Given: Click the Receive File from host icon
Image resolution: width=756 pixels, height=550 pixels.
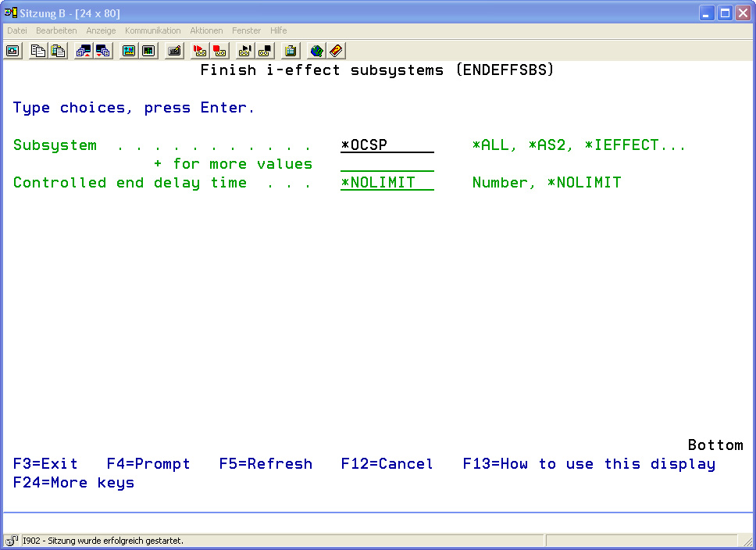Looking at the screenshot, I should tap(102, 51).
